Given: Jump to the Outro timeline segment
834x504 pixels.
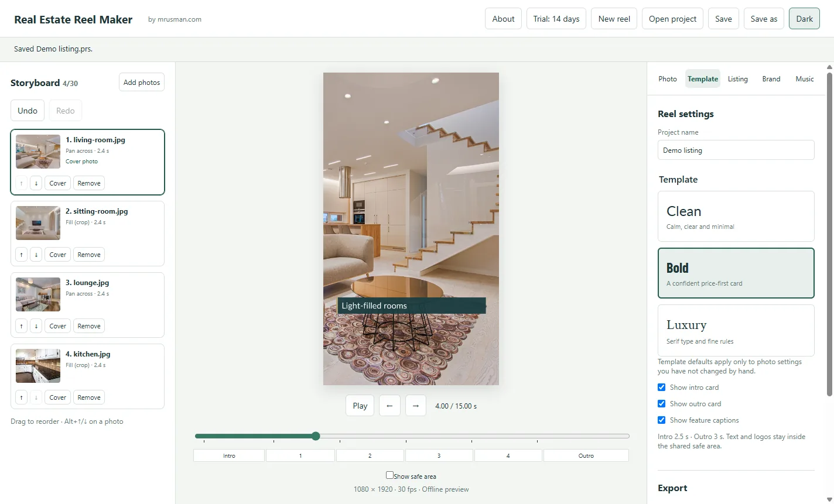Looking at the screenshot, I should [x=586, y=456].
